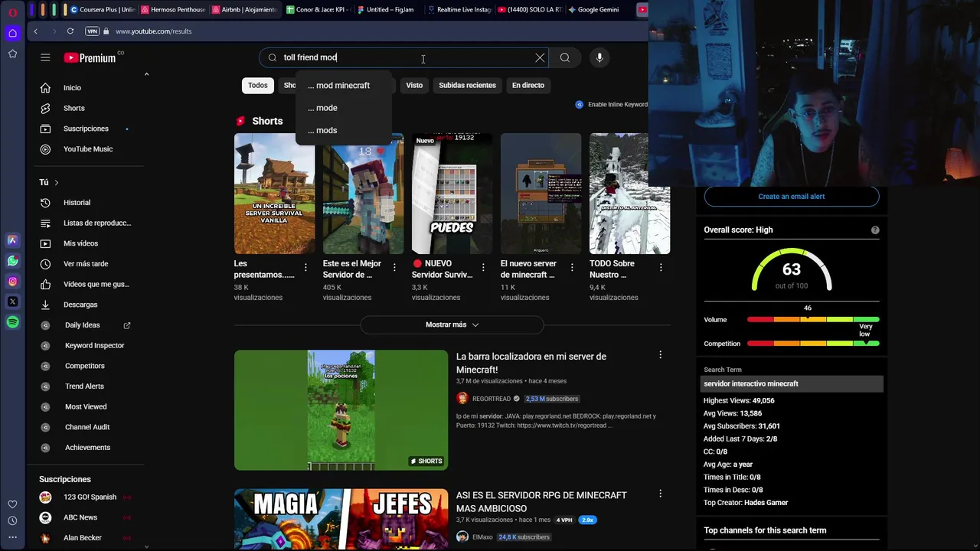The width and height of the screenshot is (980, 551).
Task: Start voice search with the microphone icon
Action: [x=599, y=57]
